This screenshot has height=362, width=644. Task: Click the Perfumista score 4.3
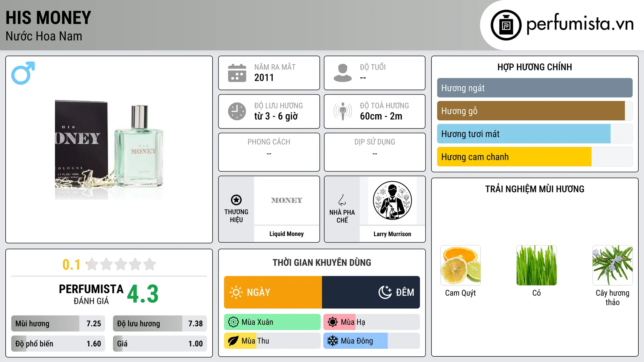pos(143,294)
